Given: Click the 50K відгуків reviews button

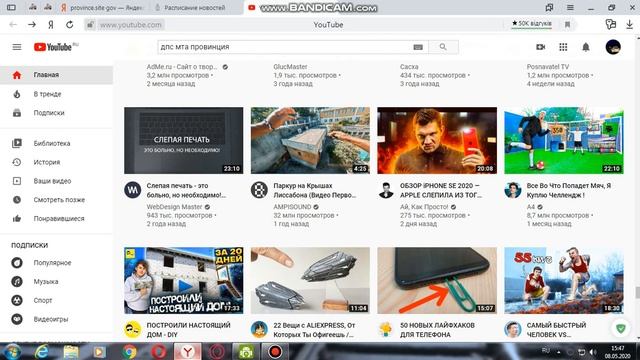Looking at the screenshot, I should 532,24.
